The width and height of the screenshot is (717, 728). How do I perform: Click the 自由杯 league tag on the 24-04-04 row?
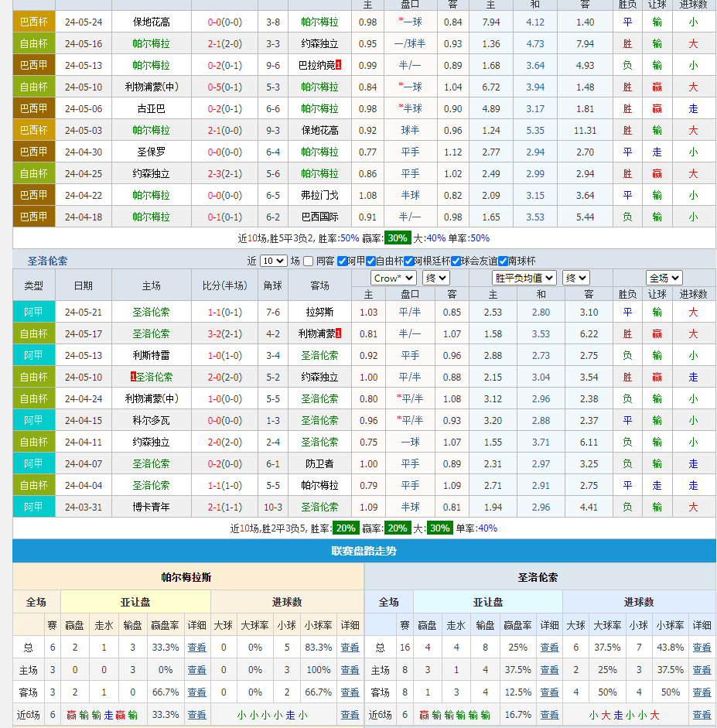coord(34,485)
